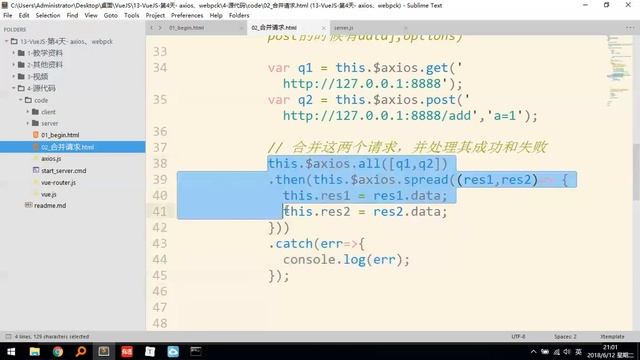Open the command prompt taskbar icon
This screenshot has width=640, height=360.
(x=196, y=351)
